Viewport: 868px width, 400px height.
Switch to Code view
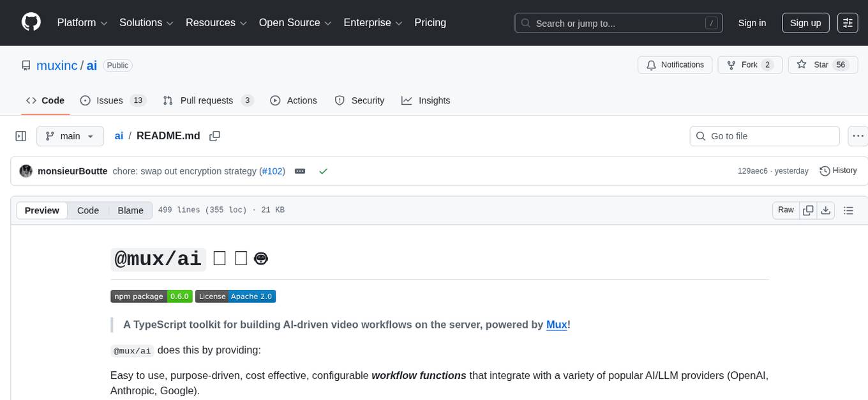[88, 210]
